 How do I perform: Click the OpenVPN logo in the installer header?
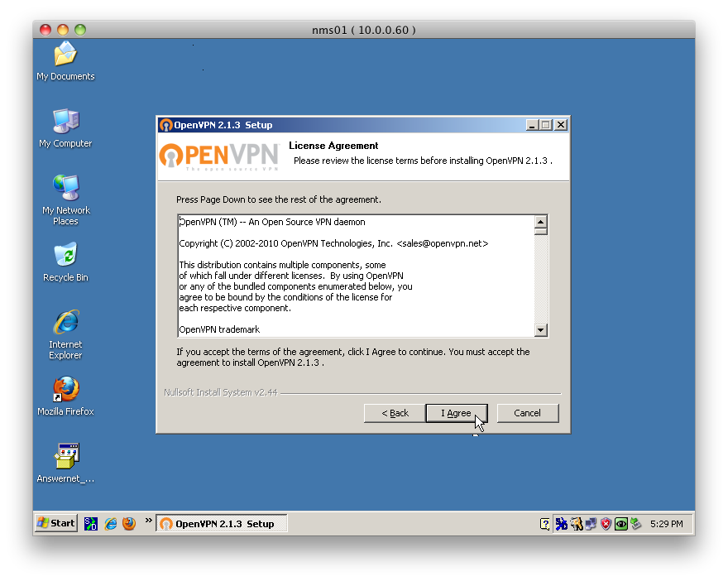(219, 156)
